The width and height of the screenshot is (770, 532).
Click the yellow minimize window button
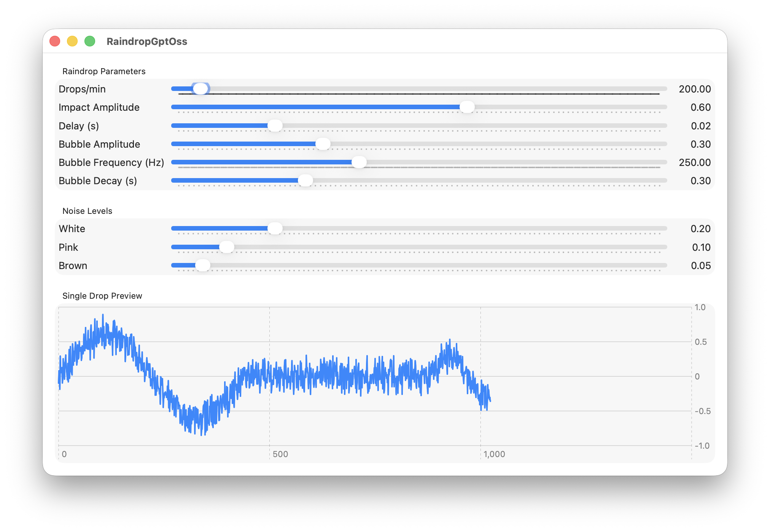tap(72, 41)
